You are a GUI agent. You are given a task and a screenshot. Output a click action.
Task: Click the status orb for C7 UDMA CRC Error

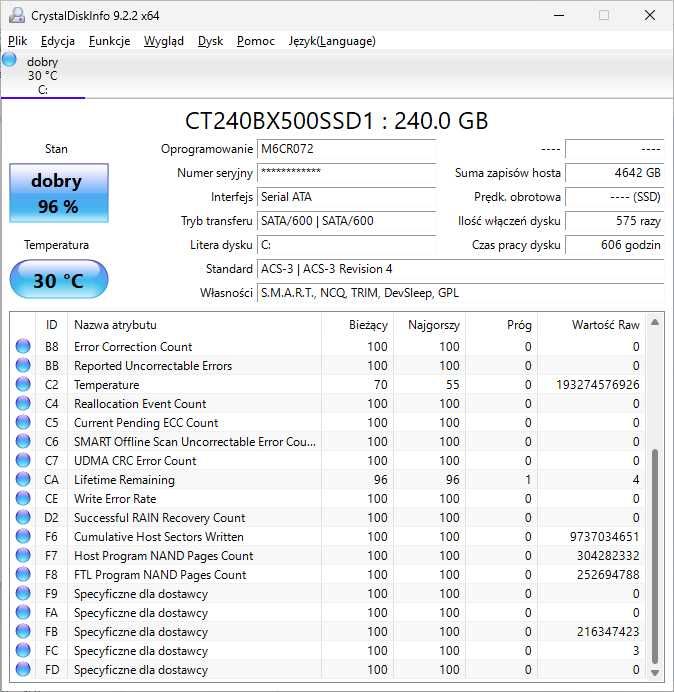tap(23, 460)
